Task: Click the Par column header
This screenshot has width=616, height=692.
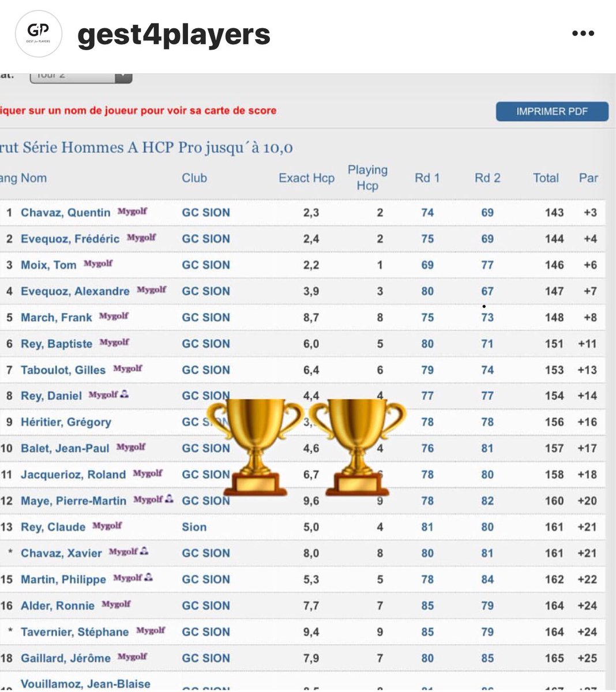Action: [x=588, y=178]
